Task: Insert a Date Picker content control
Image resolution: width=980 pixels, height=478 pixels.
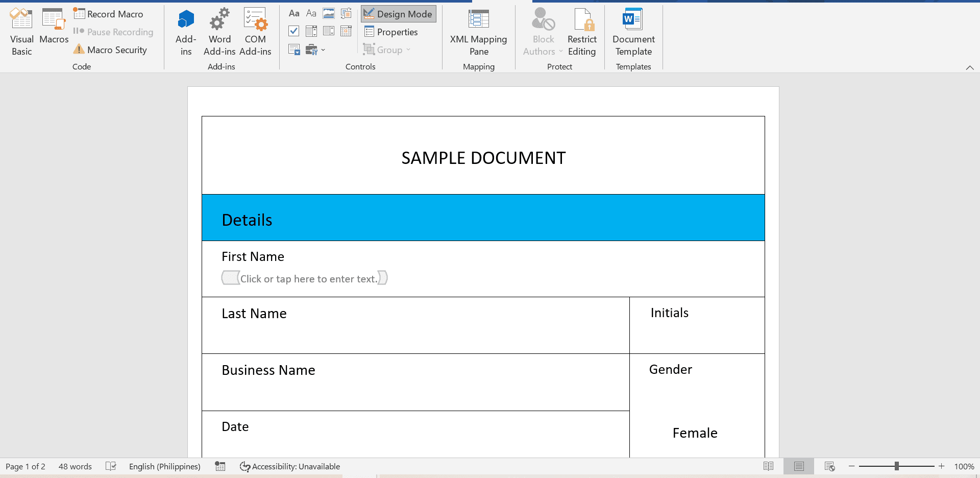Action: point(346,31)
